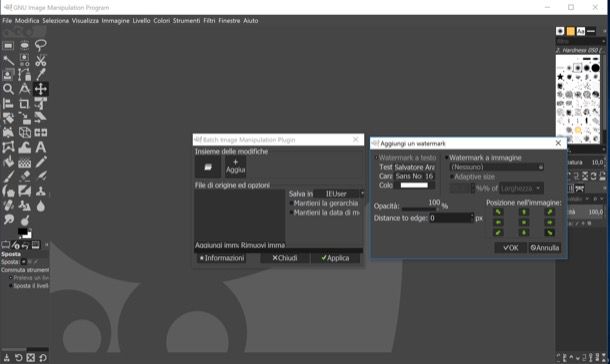Select the Smudge tool
Viewport: 610px width, 364px height.
(x=8, y=220)
